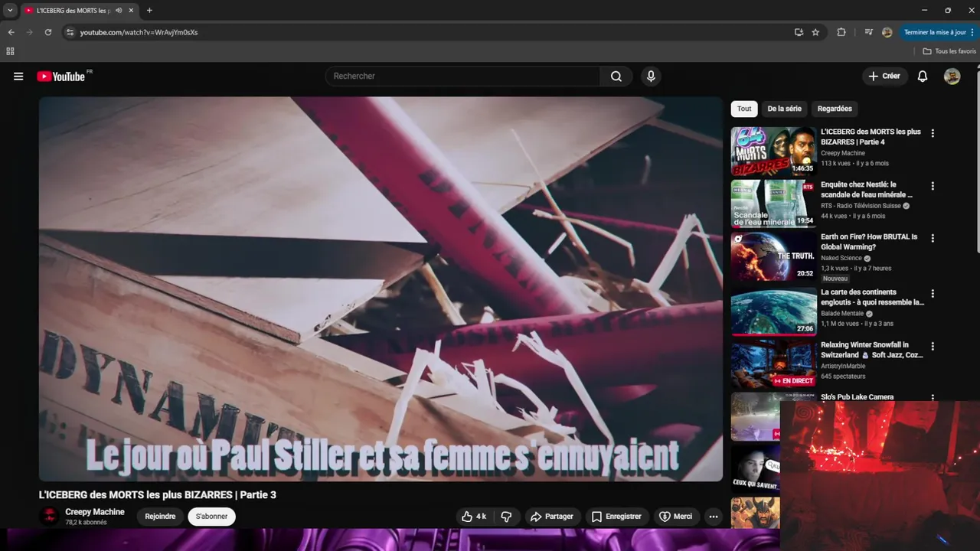Viewport: 980px width, 551px height.
Task: Open the 'Earth on Fire' video thumbnail
Action: click(773, 257)
